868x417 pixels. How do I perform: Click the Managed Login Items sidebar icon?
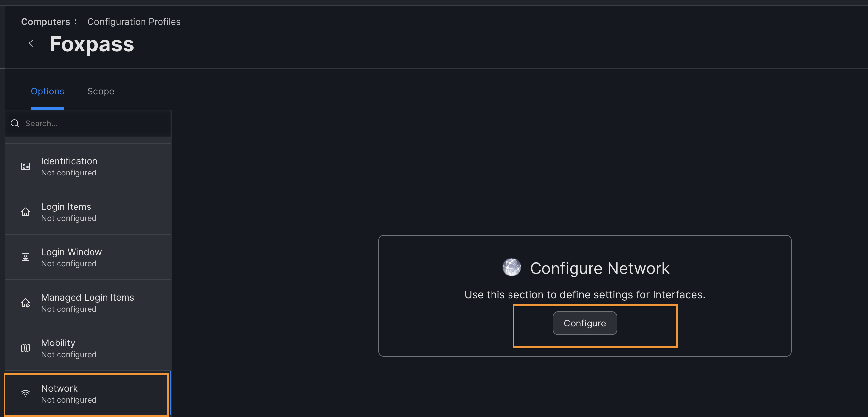click(x=25, y=302)
